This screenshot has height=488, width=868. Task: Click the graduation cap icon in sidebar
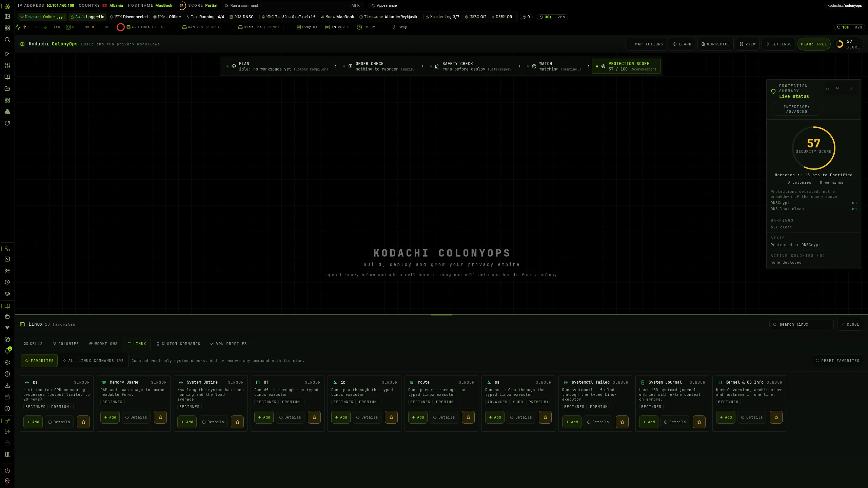7,293
